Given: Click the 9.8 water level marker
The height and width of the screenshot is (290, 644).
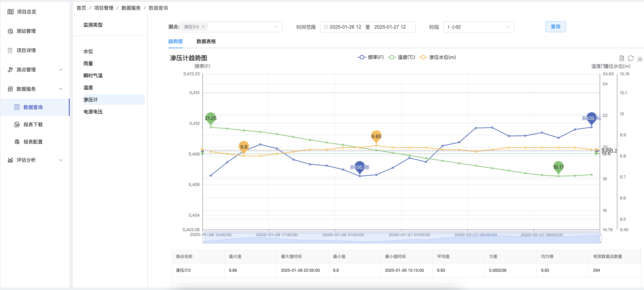Looking at the screenshot, I should point(244,147).
